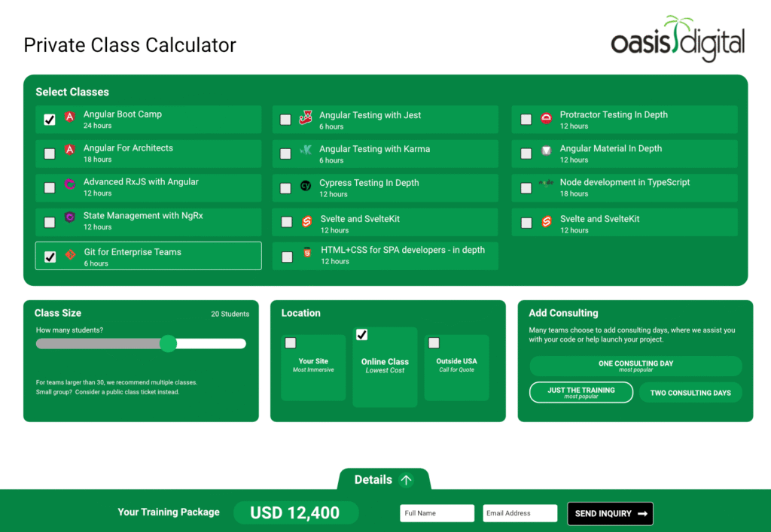Click the Angular logo beside Angular Boot Camp

pos(70,117)
